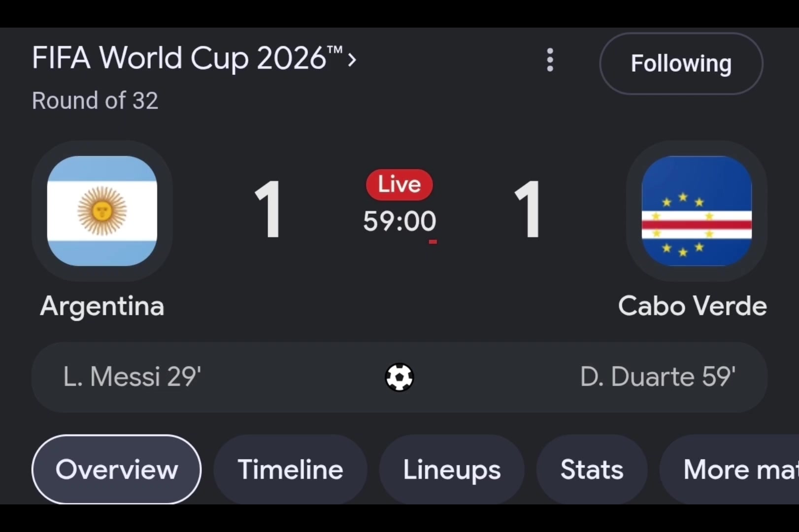The width and height of the screenshot is (799, 532).
Task: Select L. Messi 29' goal entry
Action: point(132,377)
